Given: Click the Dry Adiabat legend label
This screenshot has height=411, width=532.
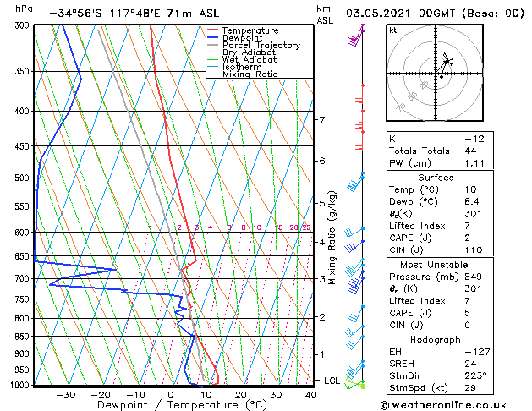Looking at the screenshot, I should coord(249,52).
